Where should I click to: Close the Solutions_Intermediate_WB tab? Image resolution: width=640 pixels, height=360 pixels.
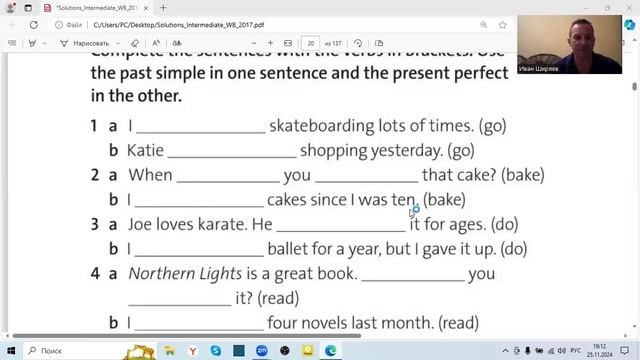point(146,8)
